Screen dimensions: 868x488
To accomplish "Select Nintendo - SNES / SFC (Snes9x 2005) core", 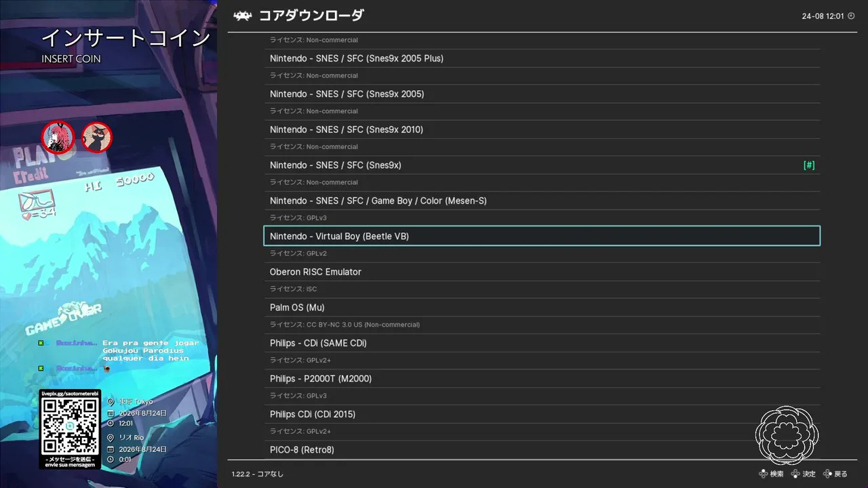I will pos(542,94).
